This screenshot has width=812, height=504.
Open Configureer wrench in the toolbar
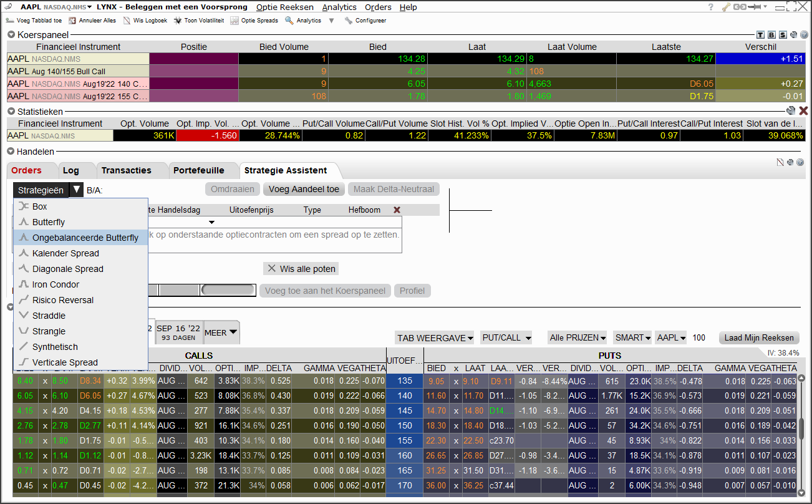pos(348,21)
